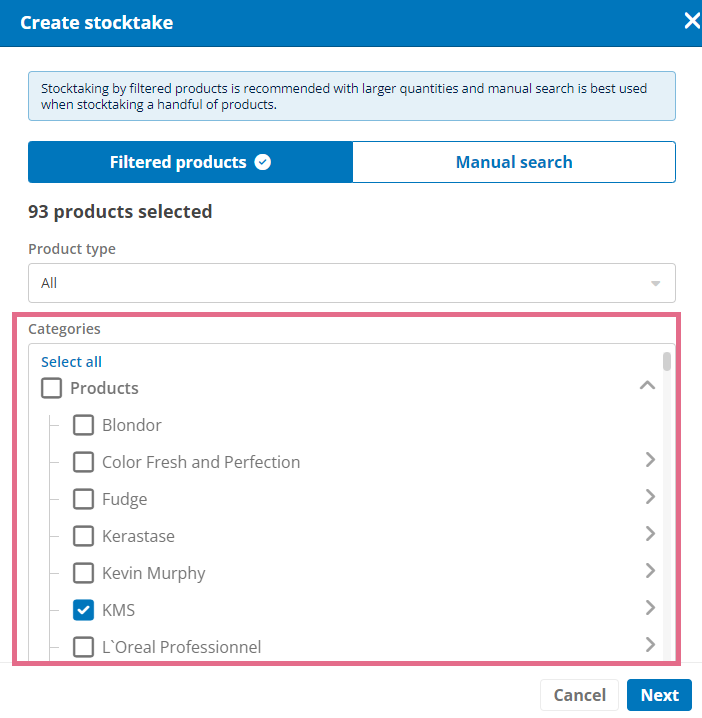Tick the Products checkbox
Viewport: 702px width, 718px height.
tap(51, 388)
